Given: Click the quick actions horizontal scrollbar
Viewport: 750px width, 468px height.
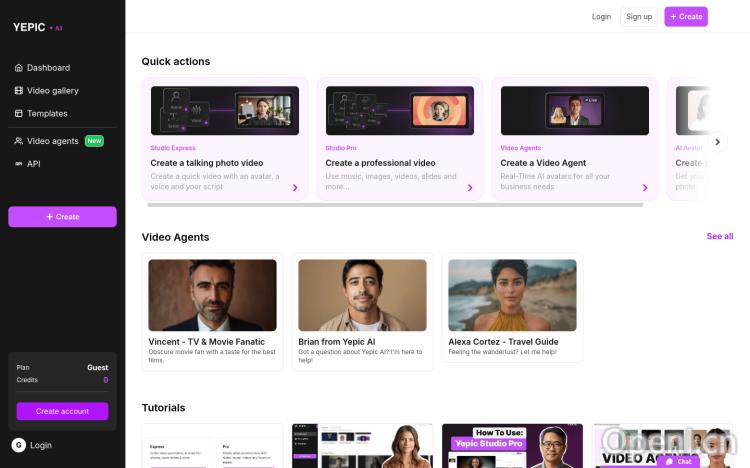Looking at the screenshot, I should 395,205.
